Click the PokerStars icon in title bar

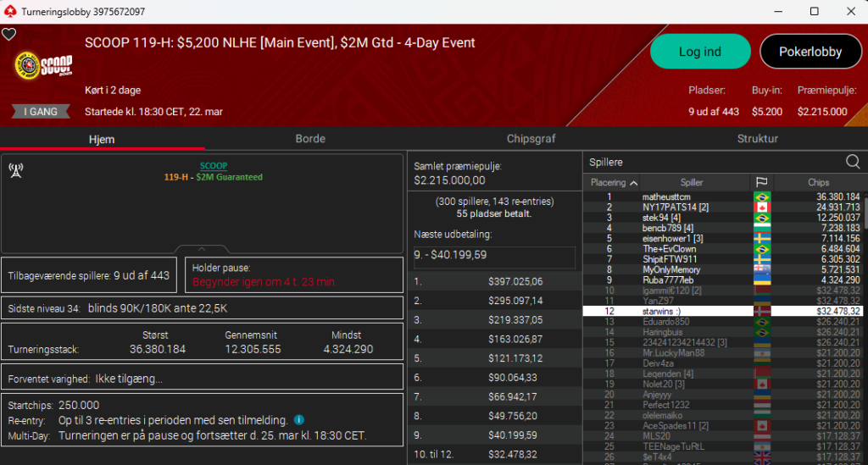9,12
